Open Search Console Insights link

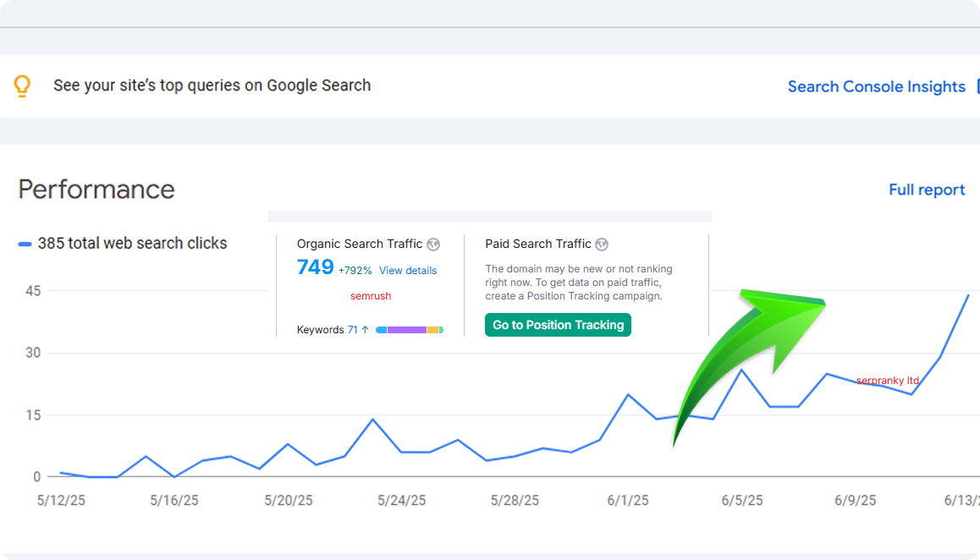click(876, 86)
